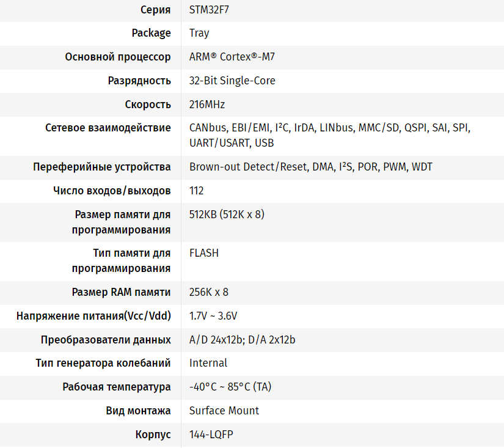Click the 112 inputs/outputs value
This screenshot has height=448, width=504.
(197, 191)
